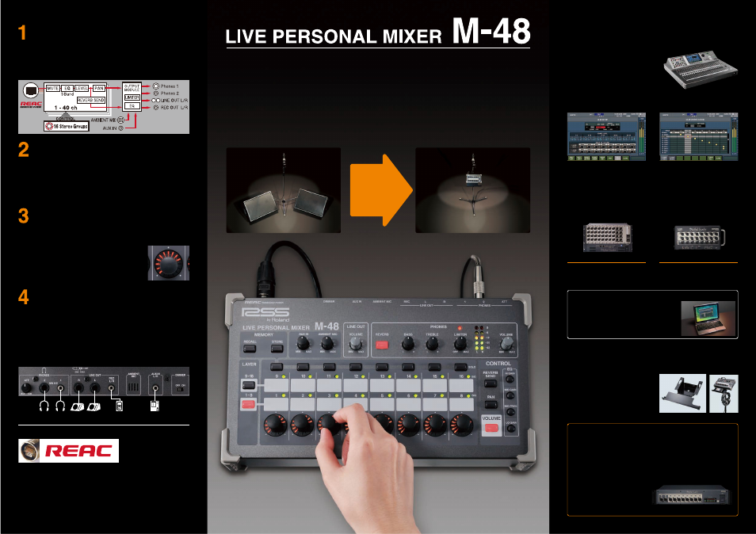Select the 9-16 LAYER button
This screenshot has height=534, width=756.
(x=248, y=384)
